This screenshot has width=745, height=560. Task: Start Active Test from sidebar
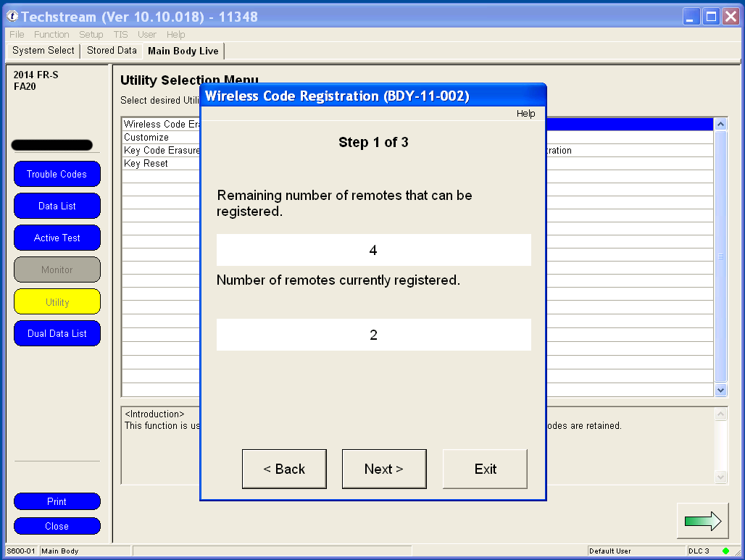57,238
